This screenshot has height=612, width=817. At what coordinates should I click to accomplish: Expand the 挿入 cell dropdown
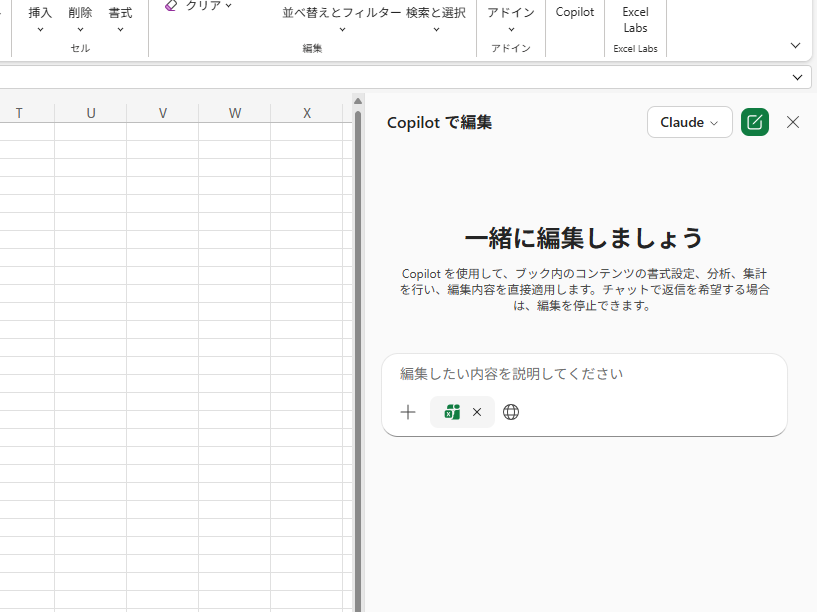40,18
